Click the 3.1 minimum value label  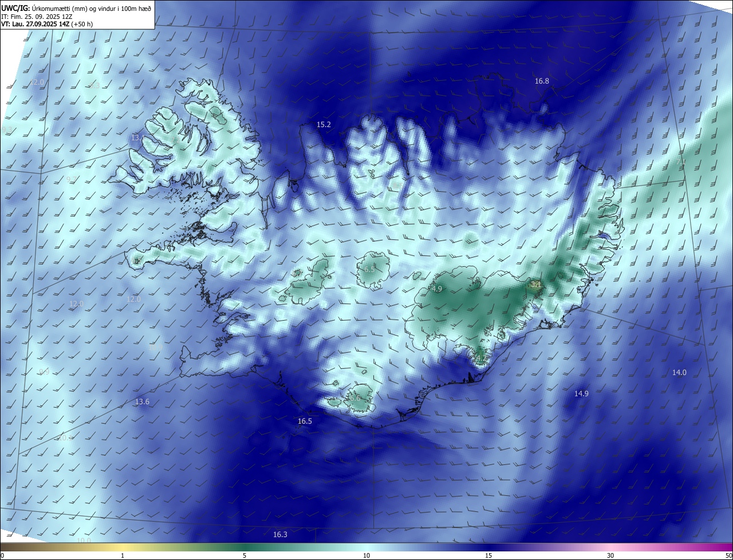pyautogui.click(x=535, y=284)
